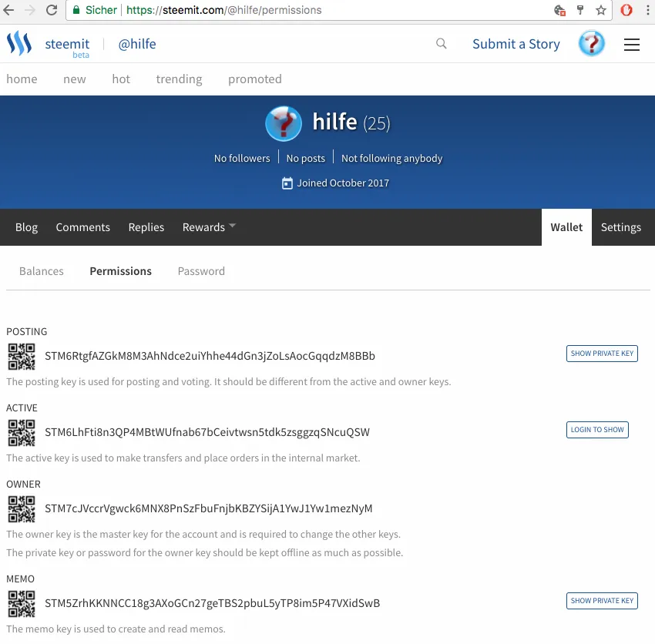Image resolution: width=655 pixels, height=644 pixels.
Task: Open the Settings tab
Action: (x=621, y=227)
